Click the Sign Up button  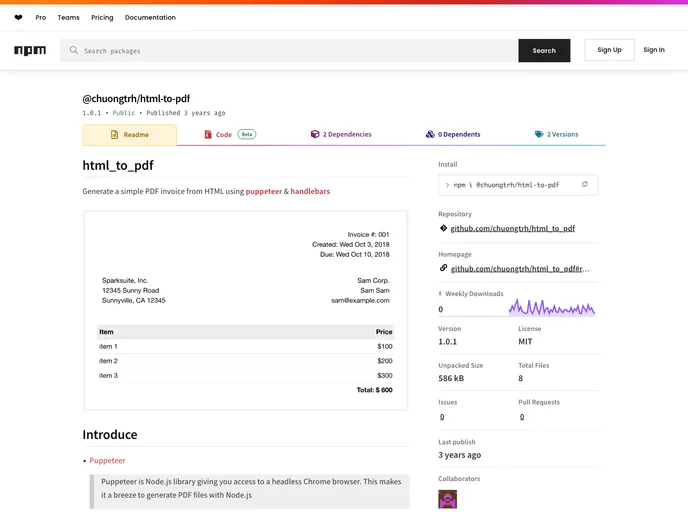pos(609,50)
